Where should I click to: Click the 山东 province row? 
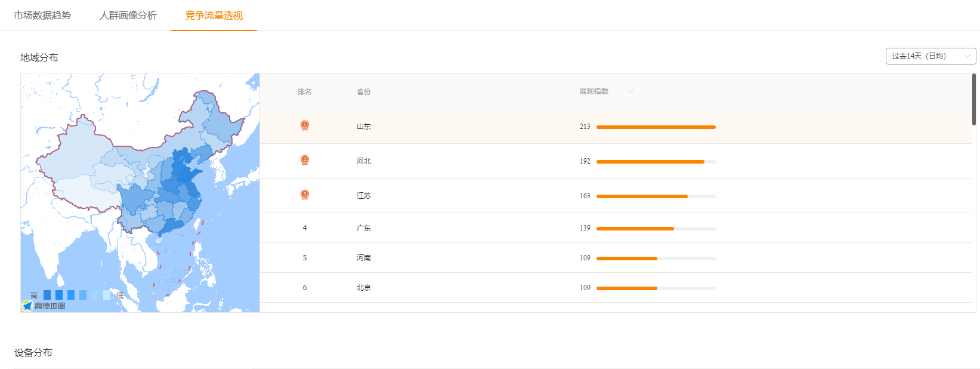616,127
